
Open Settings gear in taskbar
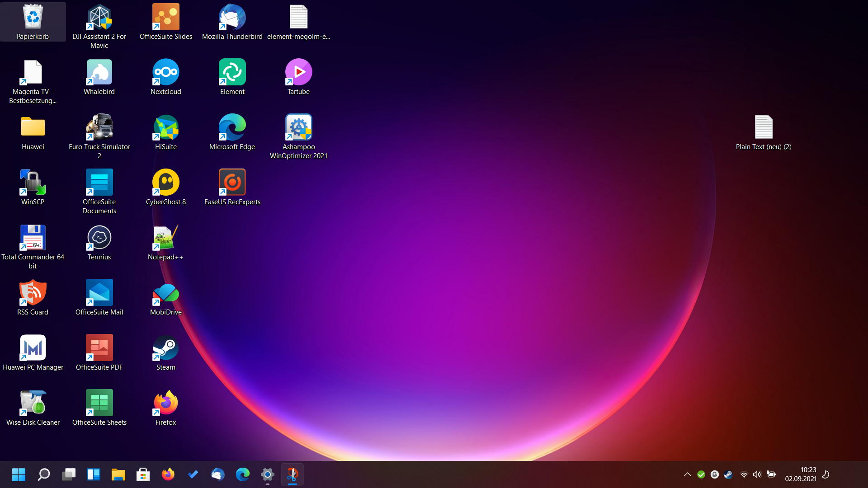[x=267, y=474]
